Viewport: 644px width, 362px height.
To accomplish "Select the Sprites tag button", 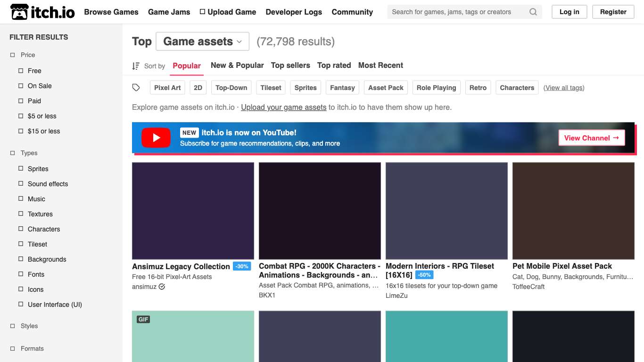I will (x=305, y=88).
